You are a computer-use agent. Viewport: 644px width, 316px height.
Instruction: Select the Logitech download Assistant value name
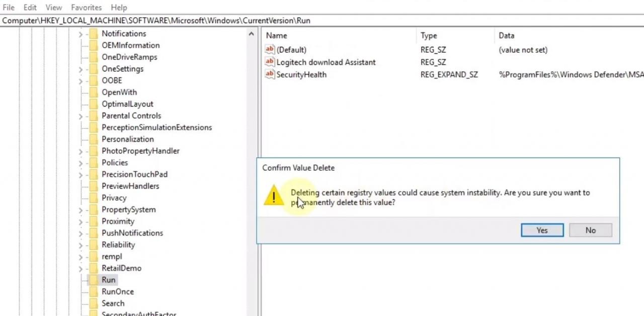pyautogui.click(x=326, y=62)
